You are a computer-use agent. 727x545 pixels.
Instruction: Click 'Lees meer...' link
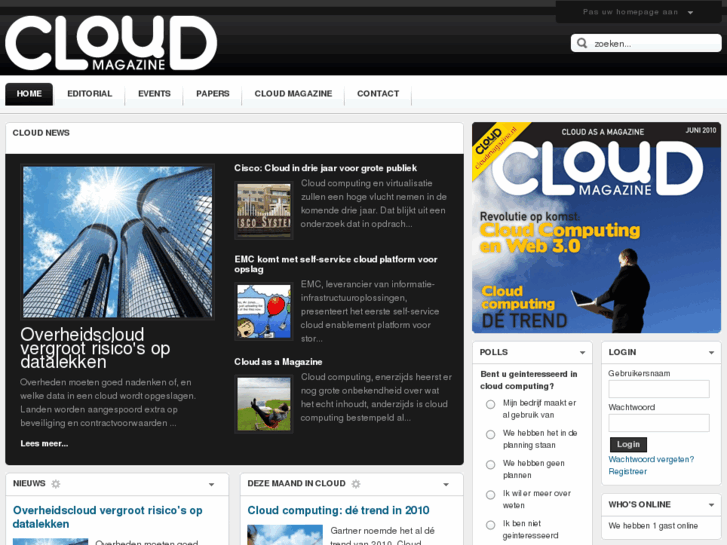coord(44,443)
